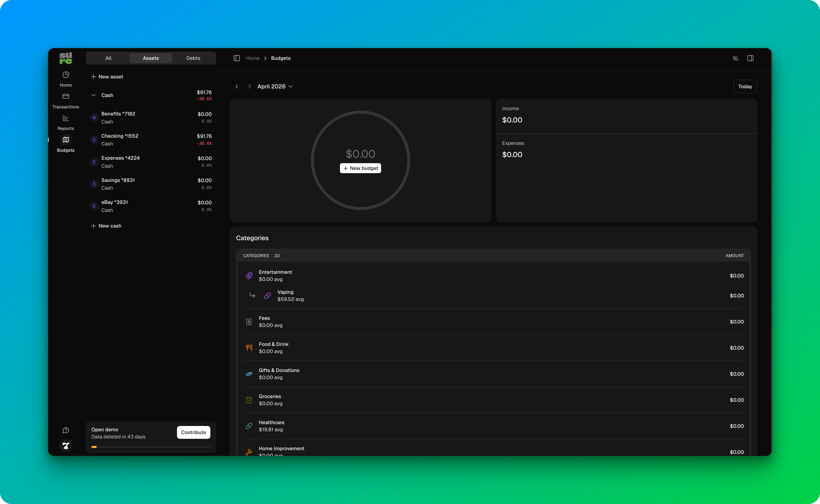Click the Groceries category name
Image resolution: width=820 pixels, height=504 pixels.
270,396
